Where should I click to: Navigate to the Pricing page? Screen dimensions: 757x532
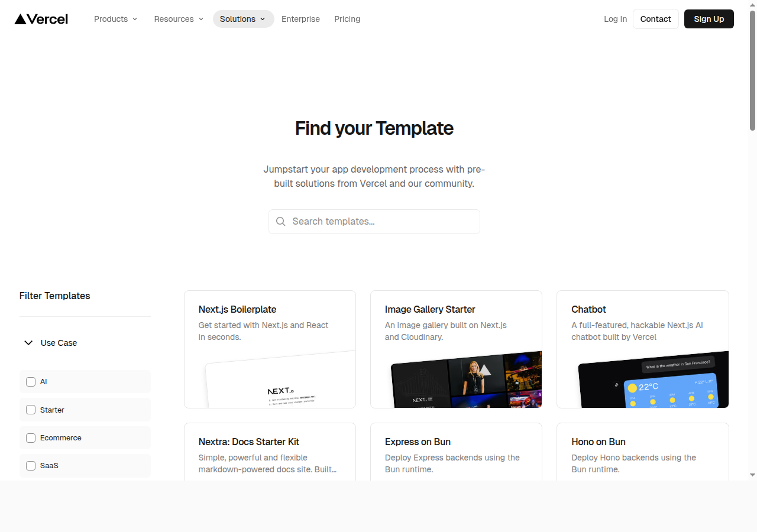(347, 19)
